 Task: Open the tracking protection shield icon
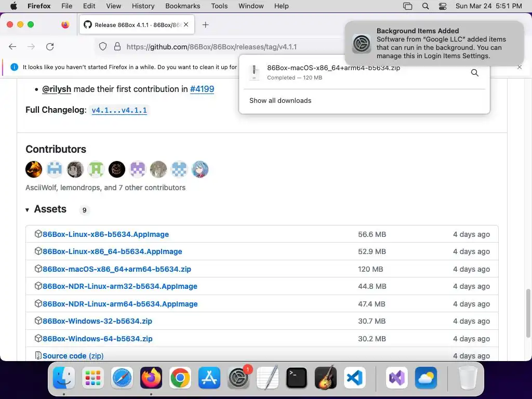click(103, 46)
